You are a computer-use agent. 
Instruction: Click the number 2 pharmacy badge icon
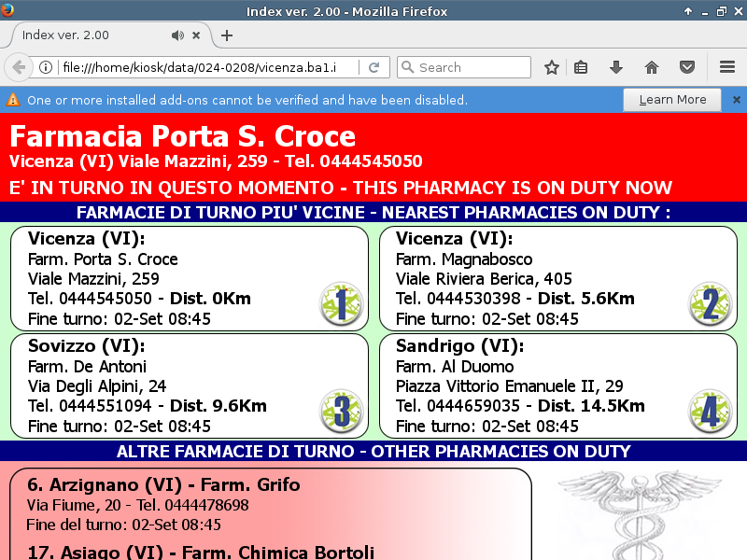(710, 304)
